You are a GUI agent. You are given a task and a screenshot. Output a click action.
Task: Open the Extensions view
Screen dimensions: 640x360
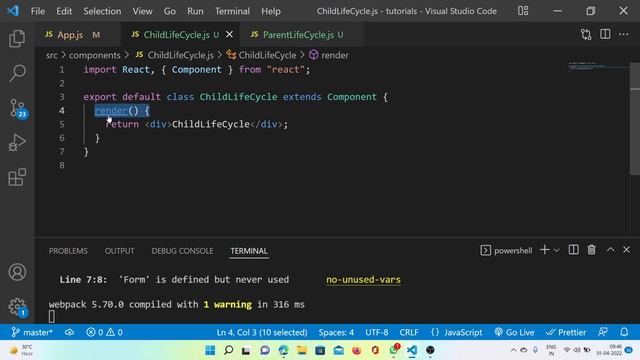(17, 177)
